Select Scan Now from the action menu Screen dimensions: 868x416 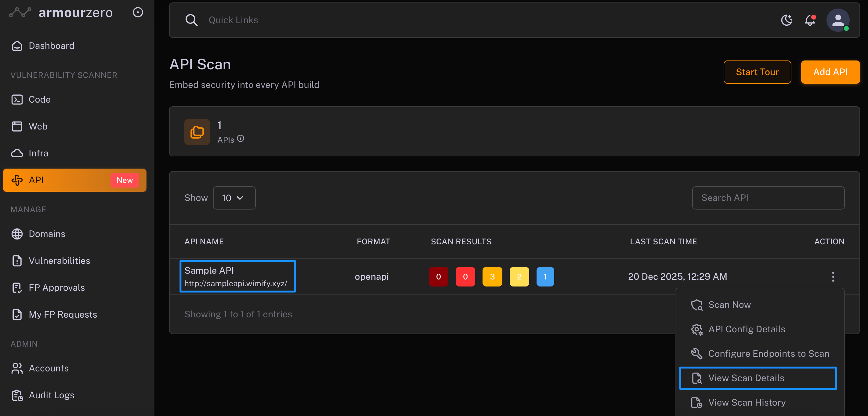coord(729,305)
